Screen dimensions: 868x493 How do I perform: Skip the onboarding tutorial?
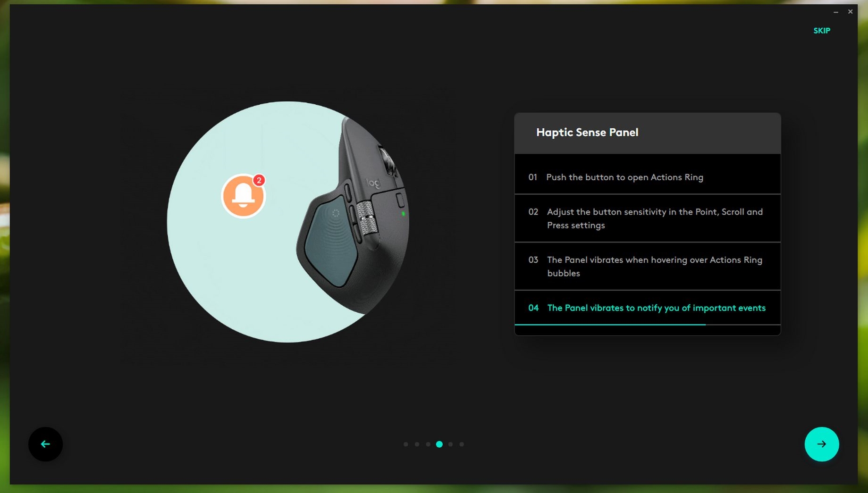(821, 31)
